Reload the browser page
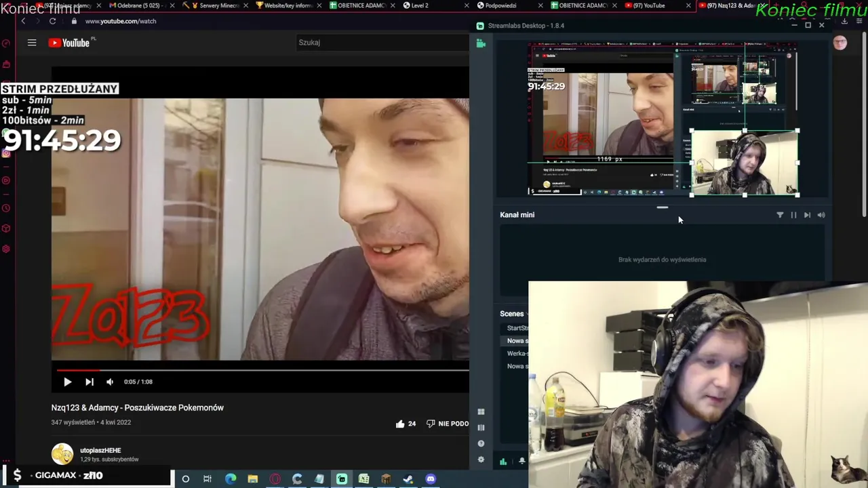 pyautogui.click(x=52, y=21)
